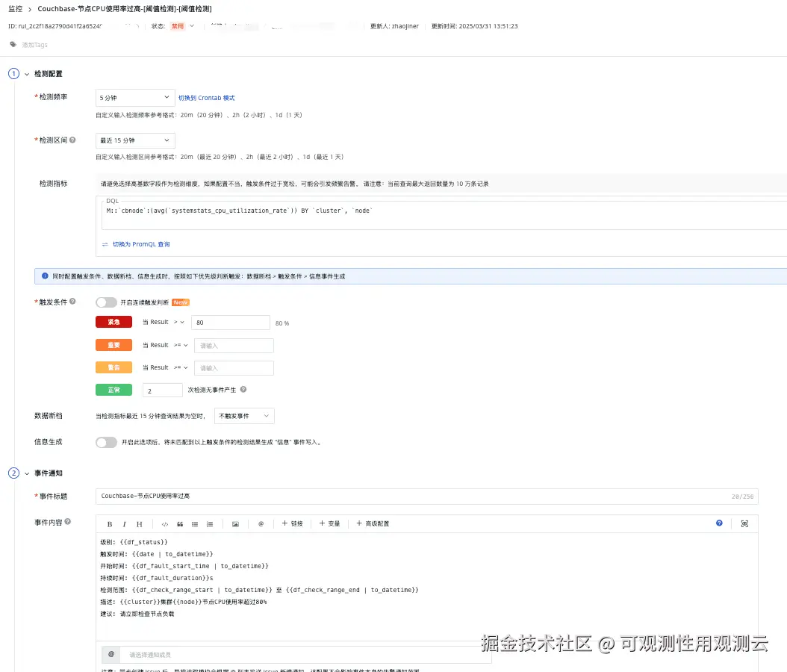
Task: Click the line 建议: 请立即检查节点负载
Action: coord(137,615)
